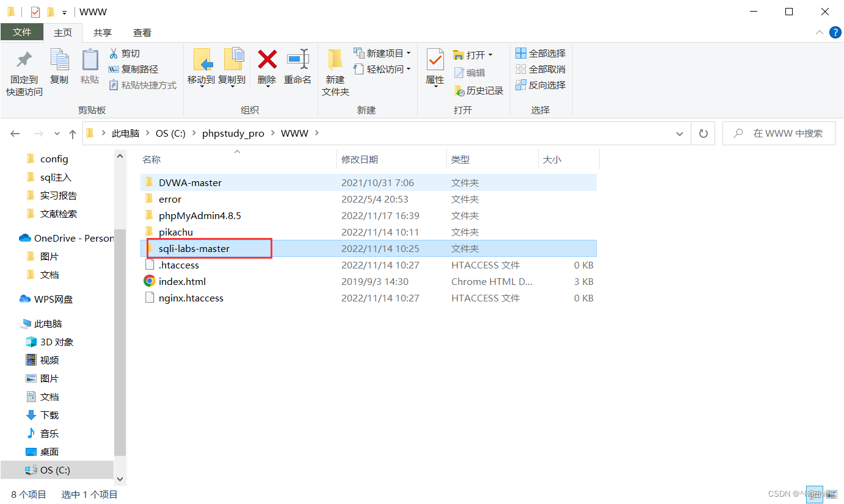The height and width of the screenshot is (504, 844).
Task: Open recent locations dropdown chevron
Action: coord(57,134)
